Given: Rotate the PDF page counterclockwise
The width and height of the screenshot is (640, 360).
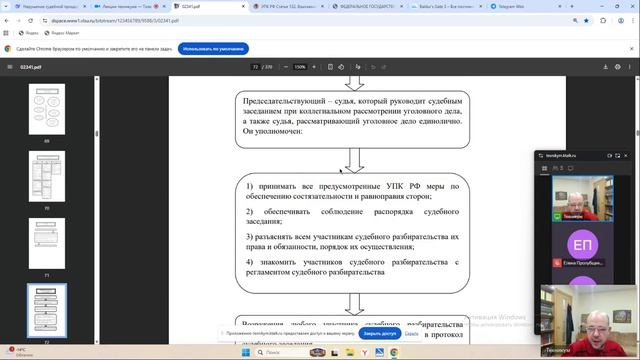Looking at the screenshot, I should click(x=341, y=67).
